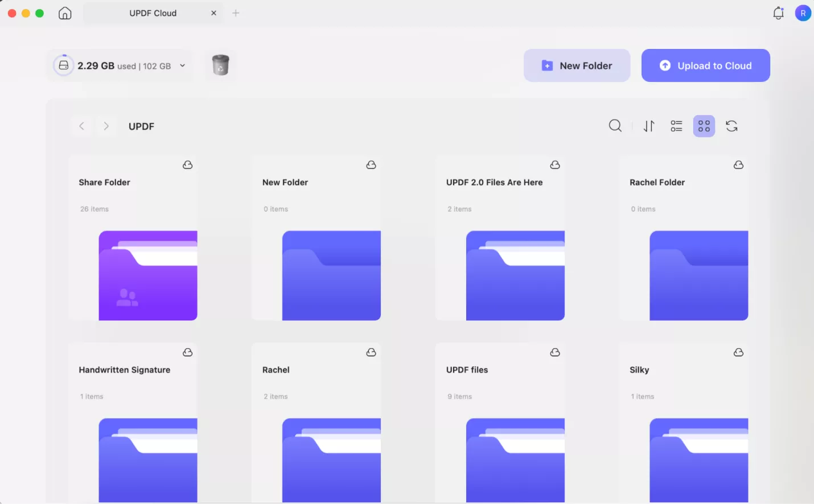Switch to list view
This screenshot has height=504, width=814.
click(x=676, y=126)
